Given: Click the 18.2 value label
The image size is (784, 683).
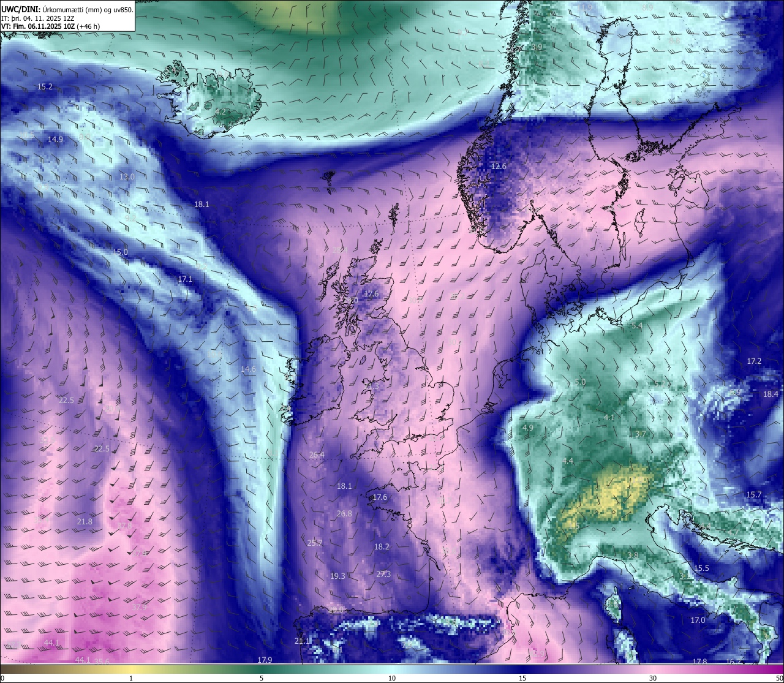Looking at the screenshot, I should point(382,546).
